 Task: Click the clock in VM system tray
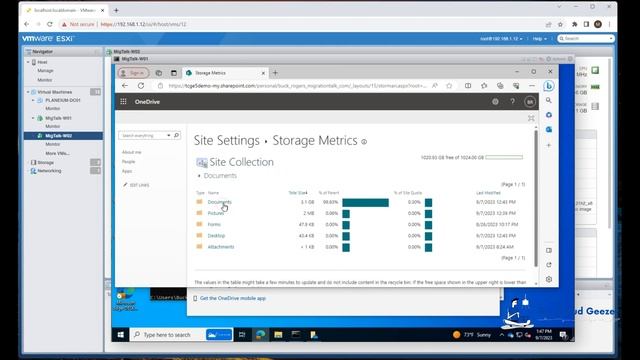tap(544, 335)
